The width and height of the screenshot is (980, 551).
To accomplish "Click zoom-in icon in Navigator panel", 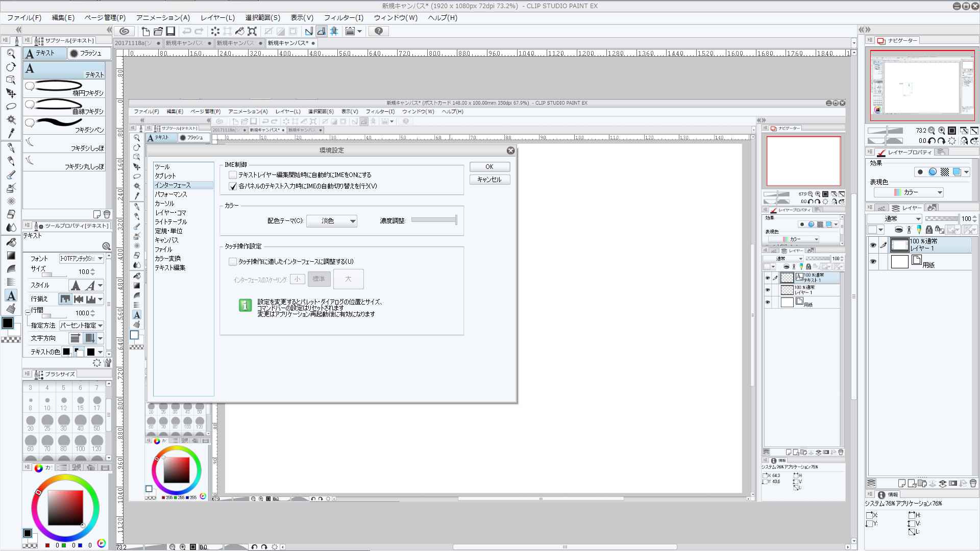I will 942,131.
